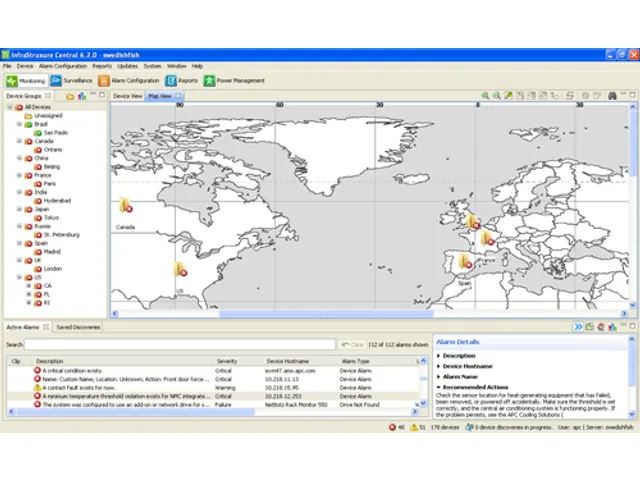Image resolution: width=640 pixels, height=480 pixels.
Task: Open the Device menu
Action: (x=25, y=66)
